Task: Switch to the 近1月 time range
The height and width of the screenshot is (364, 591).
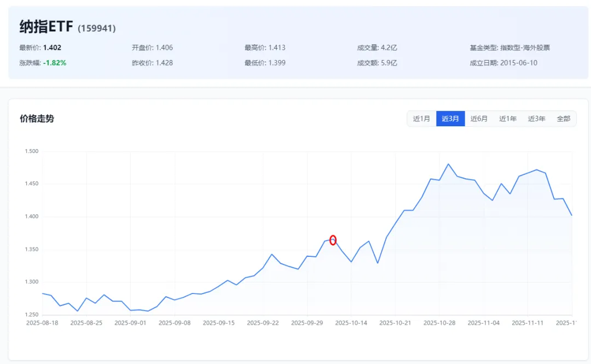Action: click(x=421, y=119)
